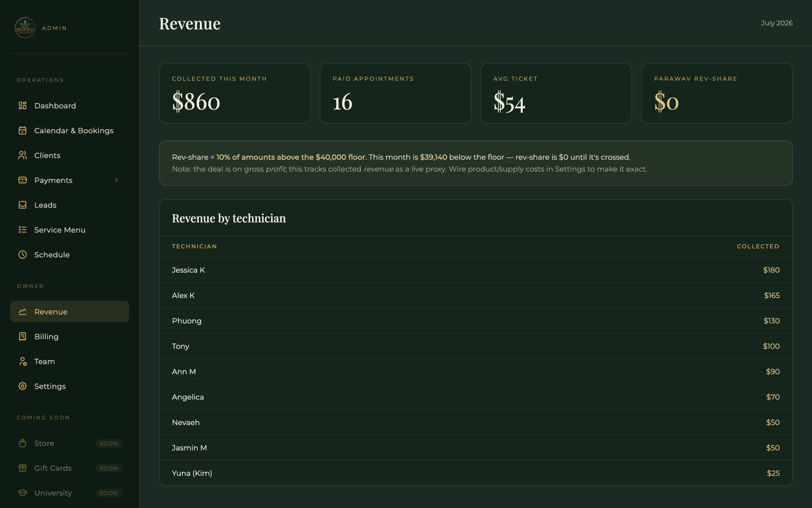Click the Calendar & Bookings calendar icon
812x508 pixels.
(x=22, y=131)
